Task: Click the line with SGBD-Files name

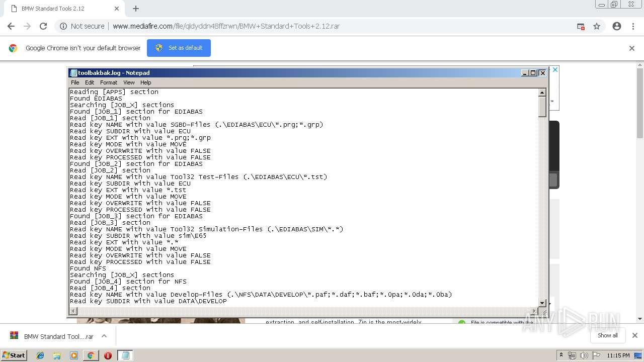Action: pyautogui.click(x=197, y=125)
